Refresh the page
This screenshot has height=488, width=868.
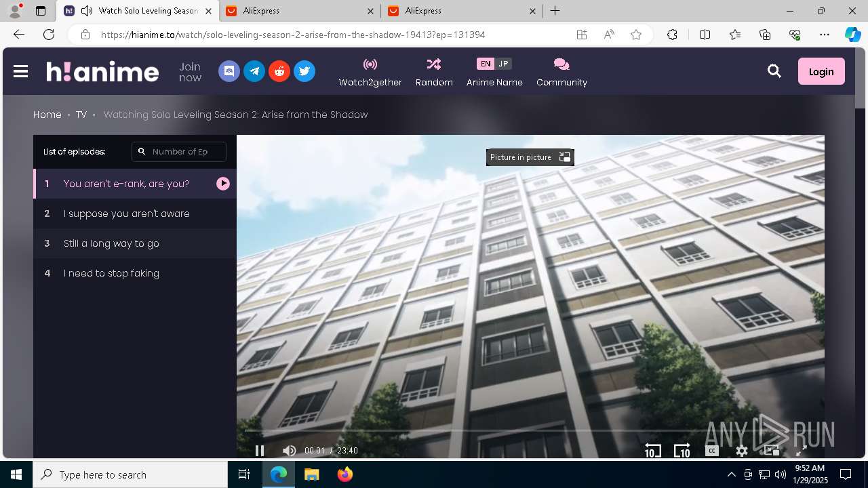point(49,35)
